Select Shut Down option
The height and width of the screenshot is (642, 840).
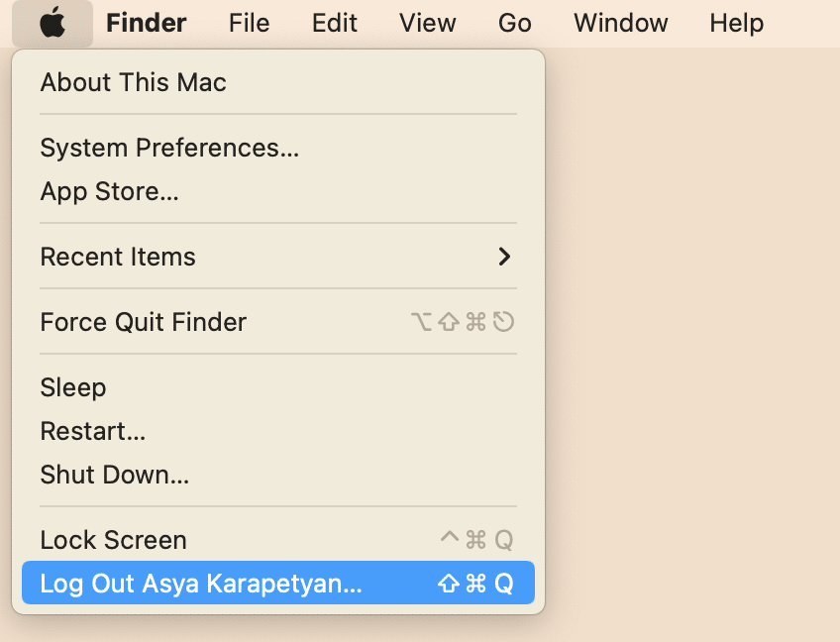(x=114, y=475)
